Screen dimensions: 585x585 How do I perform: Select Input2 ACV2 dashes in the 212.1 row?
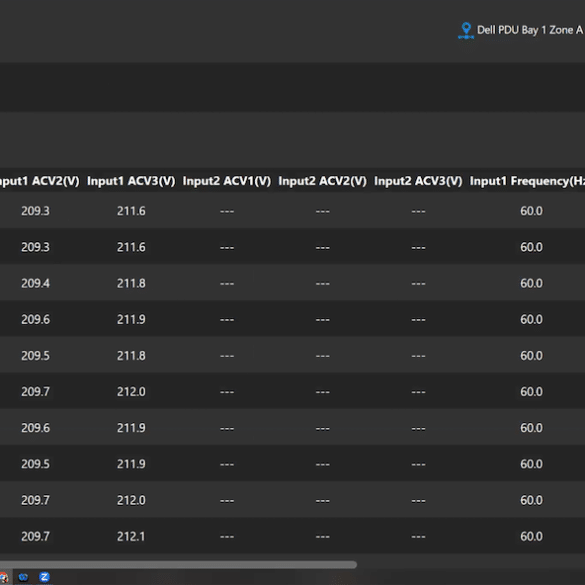[x=323, y=537]
